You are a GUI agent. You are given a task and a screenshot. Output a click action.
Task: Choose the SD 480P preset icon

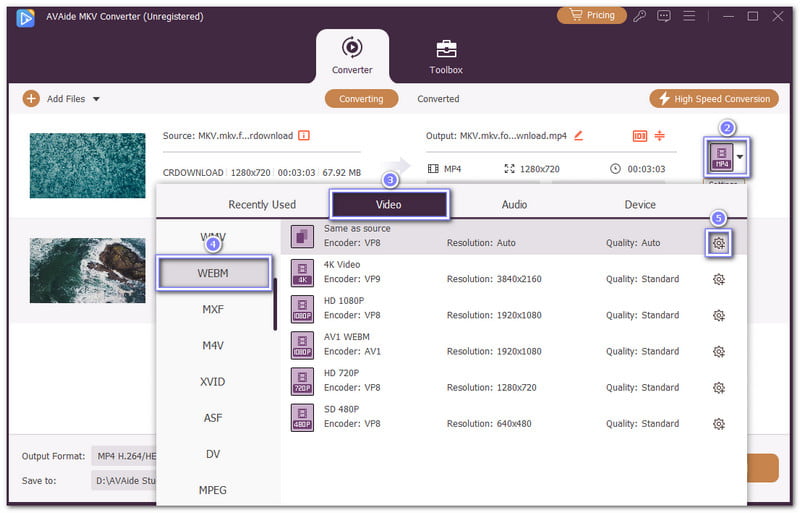pyautogui.click(x=302, y=418)
